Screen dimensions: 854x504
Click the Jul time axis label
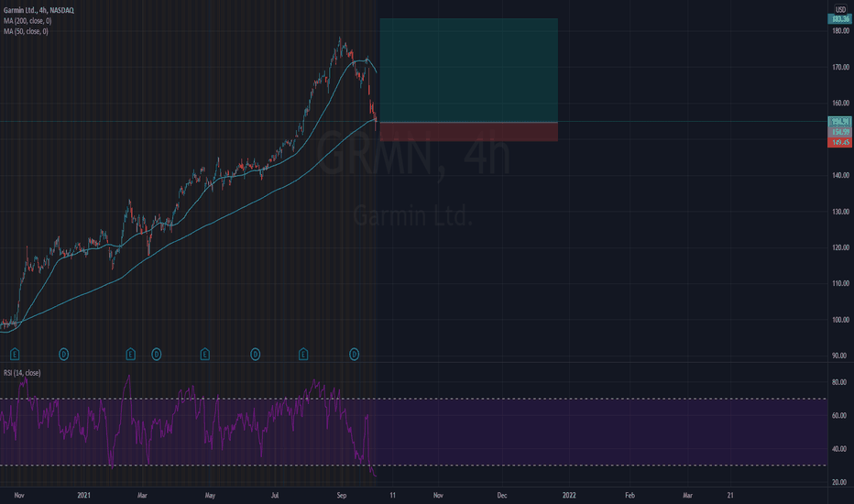(275, 495)
